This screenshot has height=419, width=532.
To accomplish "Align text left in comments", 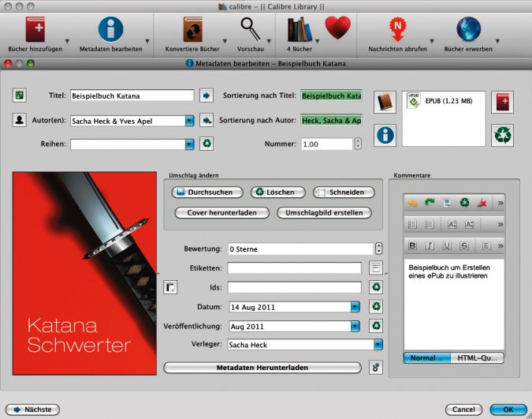I will coord(486,245).
